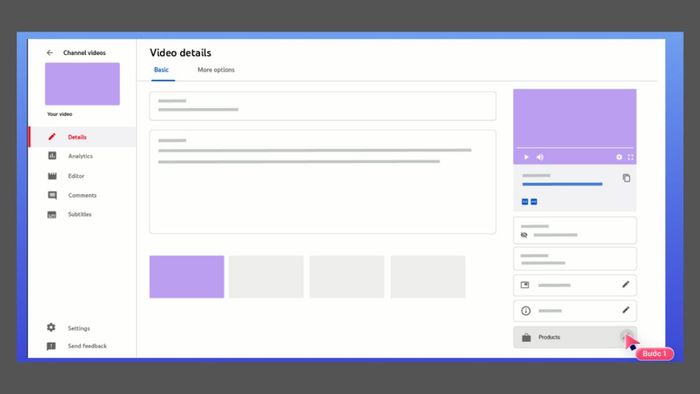Edit the cards row pencil
The width and height of the screenshot is (700, 394).
click(625, 310)
